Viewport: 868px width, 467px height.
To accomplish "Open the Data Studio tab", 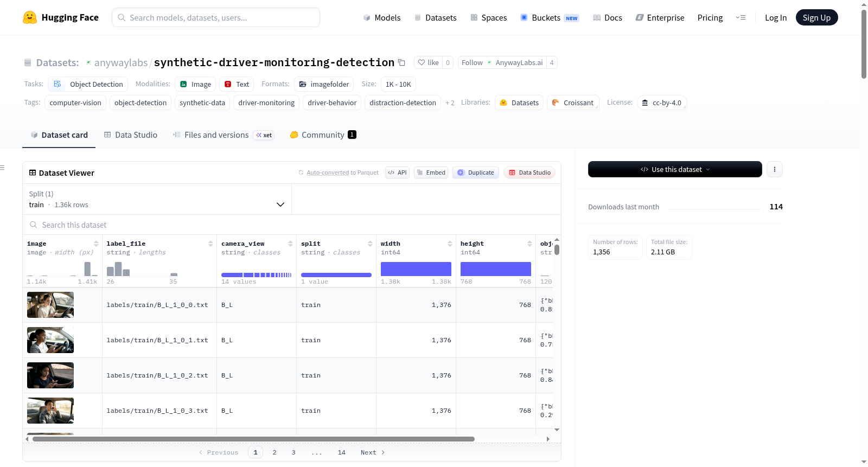I will point(131,135).
